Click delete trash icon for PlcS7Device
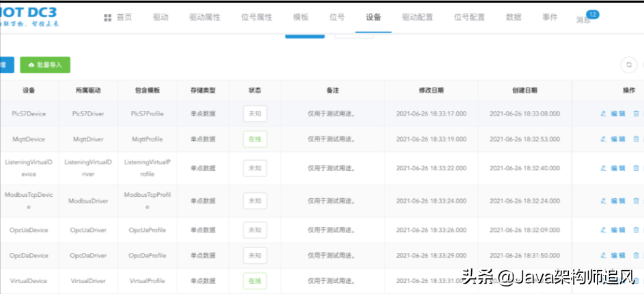644x294 pixels. tap(636, 114)
